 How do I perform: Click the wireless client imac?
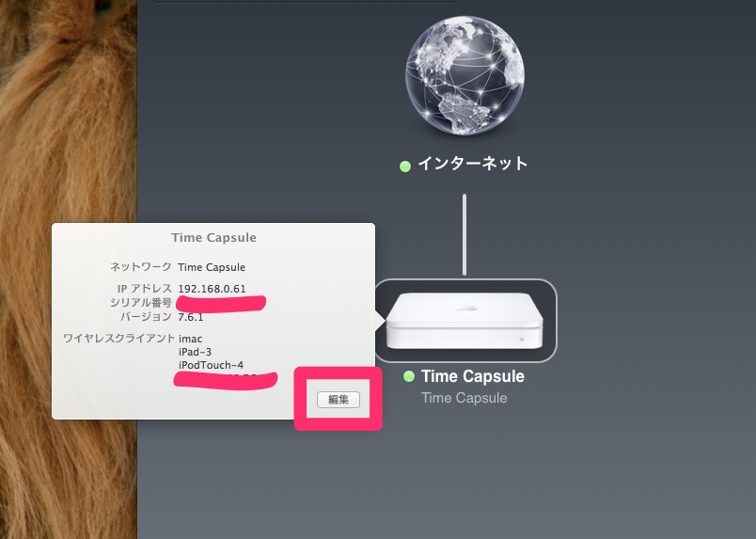click(x=191, y=339)
